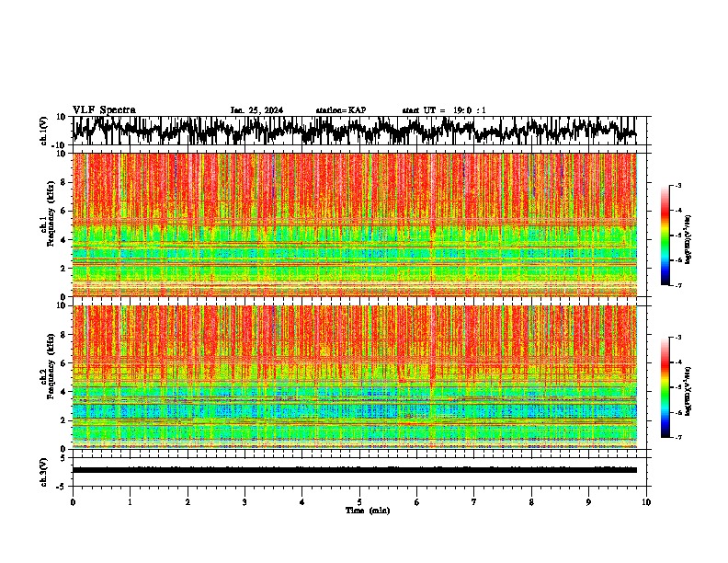The width and height of the screenshot is (728, 563).
Task: Click the ch.1(V) waveform panel at top
Action: (358, 131)
